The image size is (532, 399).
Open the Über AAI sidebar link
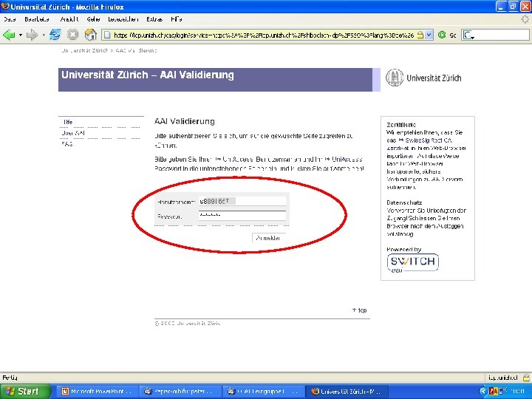pos(73,133)
